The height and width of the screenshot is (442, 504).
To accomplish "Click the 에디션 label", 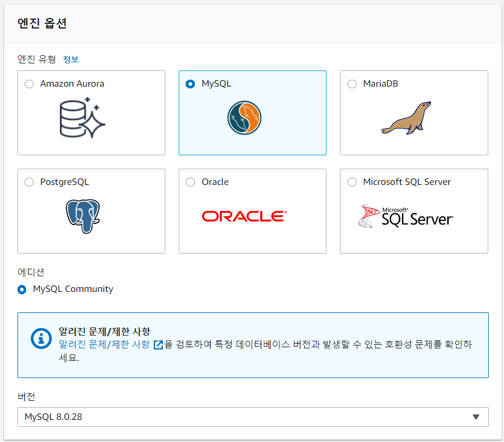I will click(x=31, y=272).
